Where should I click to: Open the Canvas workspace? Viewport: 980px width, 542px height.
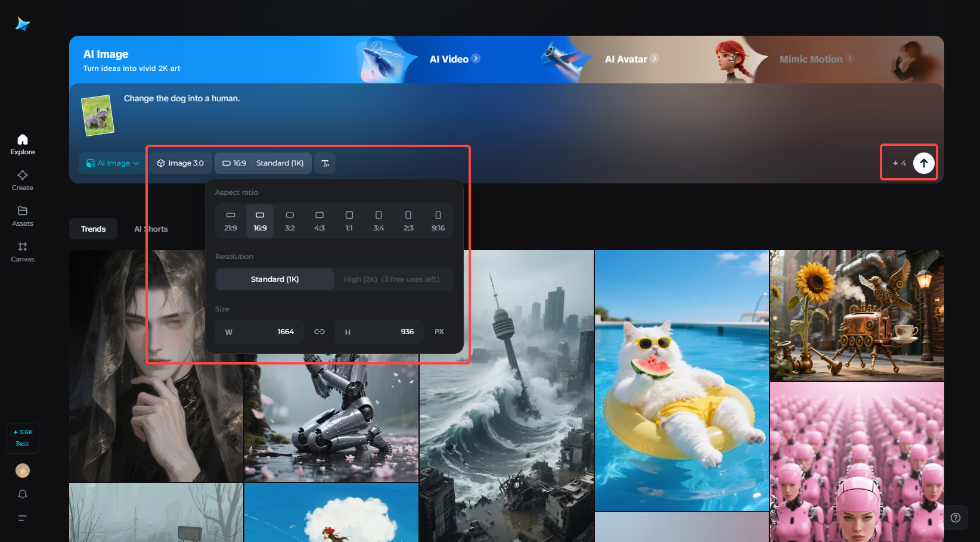[23, 252]
